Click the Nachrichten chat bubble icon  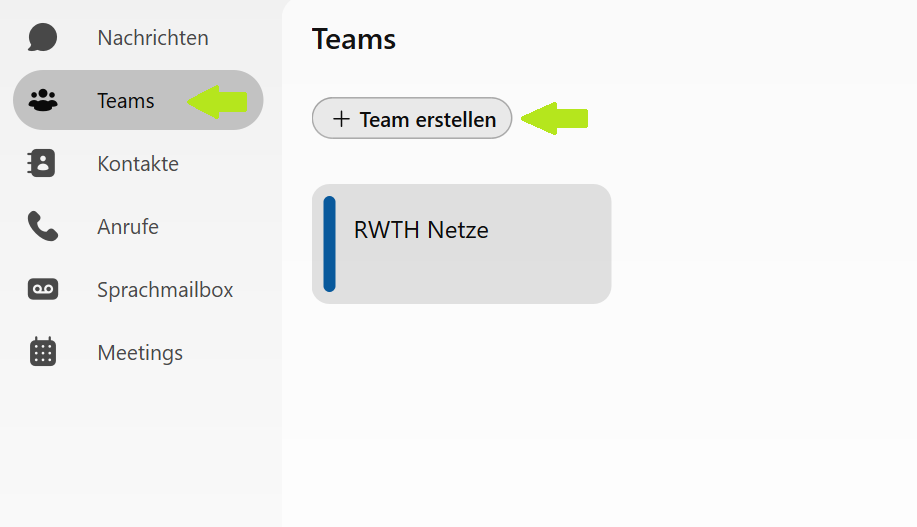(x=43, y=38)
